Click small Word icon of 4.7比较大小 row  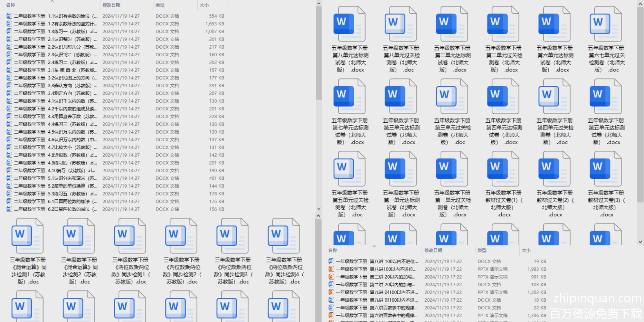(9, 147)
